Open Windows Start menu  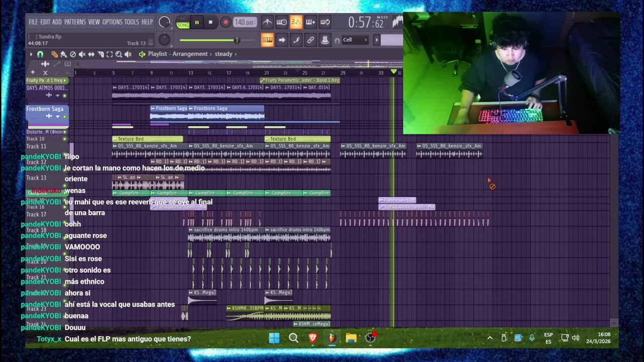(x=274, y=338)
